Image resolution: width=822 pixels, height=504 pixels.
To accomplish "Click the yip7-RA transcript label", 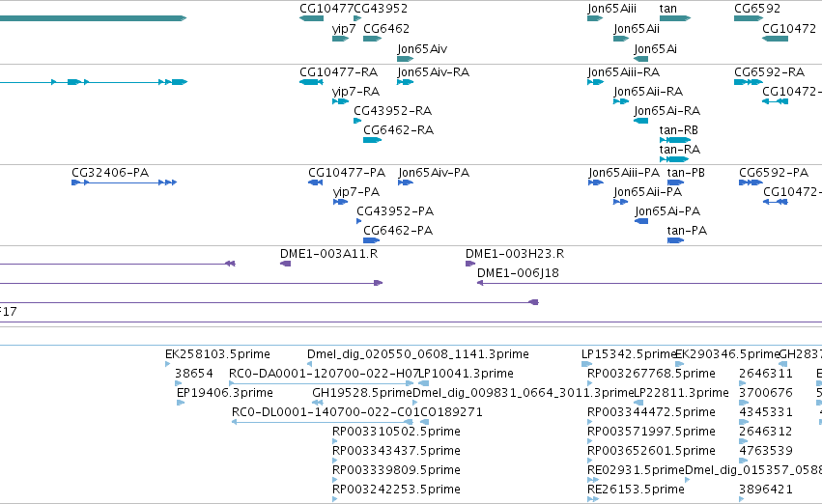I will pyautogui.click(x=356, y=91).
